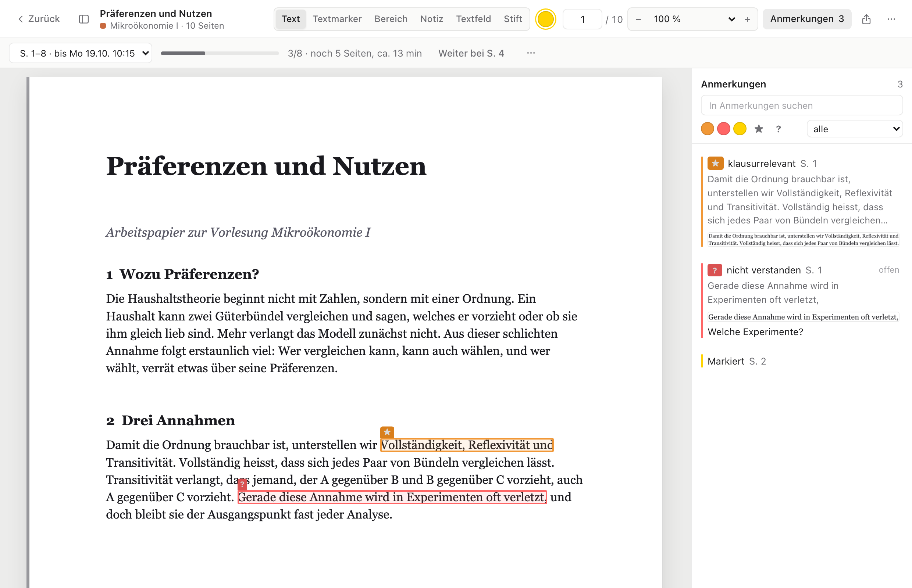
Task: Click the reading progress bar
Action: (220, 53)
